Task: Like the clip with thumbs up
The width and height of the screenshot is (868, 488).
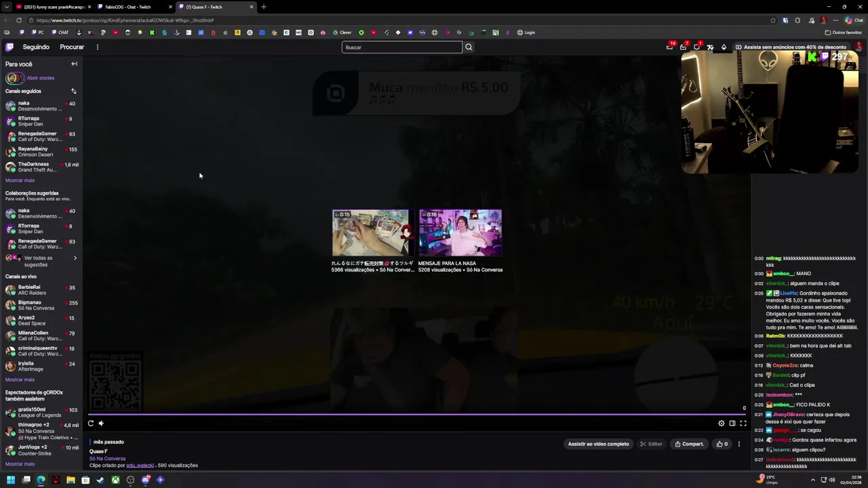Action: click(x=722, y=444)
